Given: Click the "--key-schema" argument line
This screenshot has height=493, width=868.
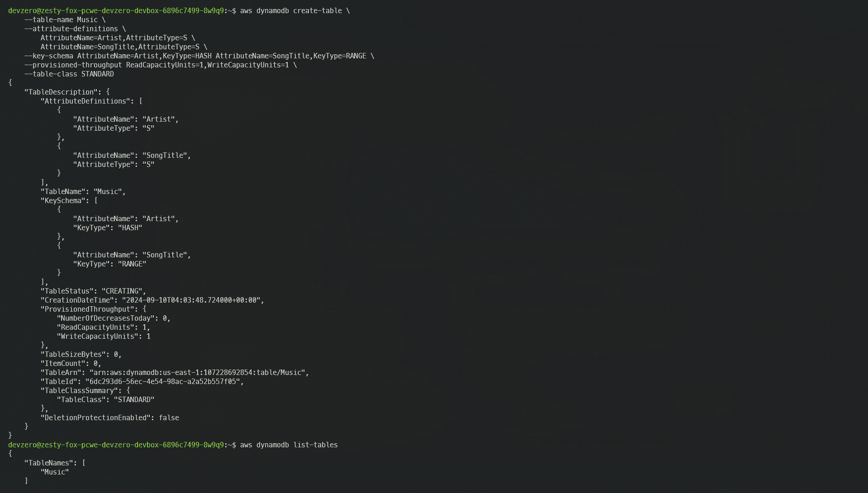Looking at the screenshot, I should [x=199, y=56].
